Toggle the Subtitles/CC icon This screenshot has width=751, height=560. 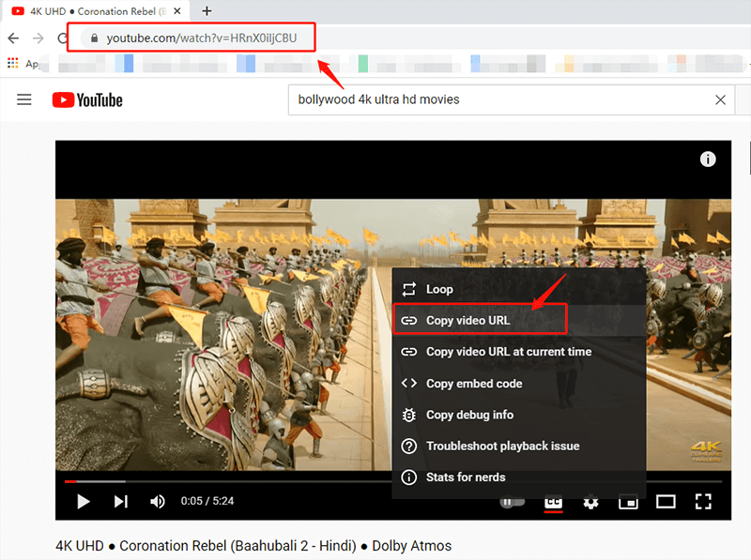coord(553,501)
